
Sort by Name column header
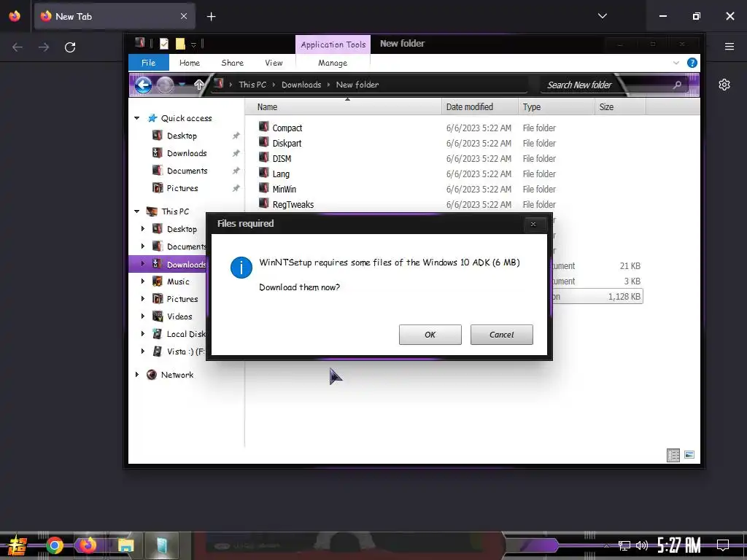(343, 107)
